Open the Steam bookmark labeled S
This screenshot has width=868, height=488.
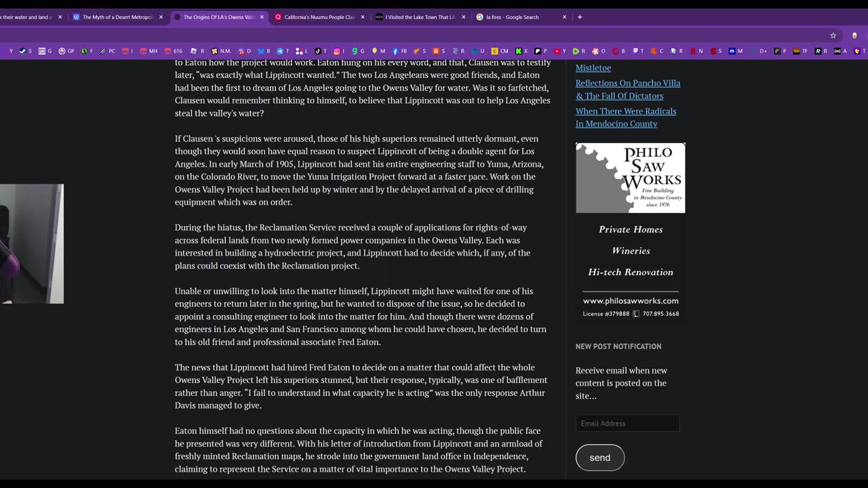click(x=26, y=51)
